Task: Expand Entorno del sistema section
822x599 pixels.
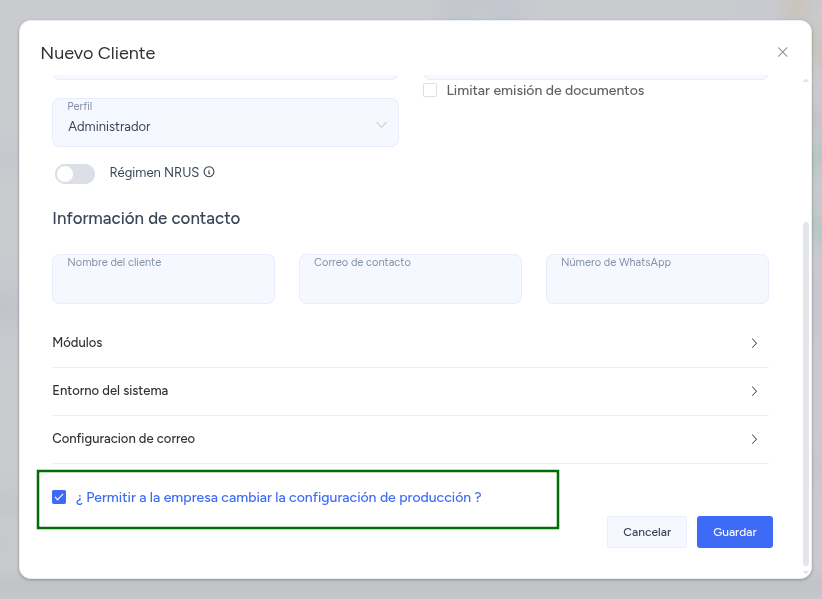Action: point(410,391)
